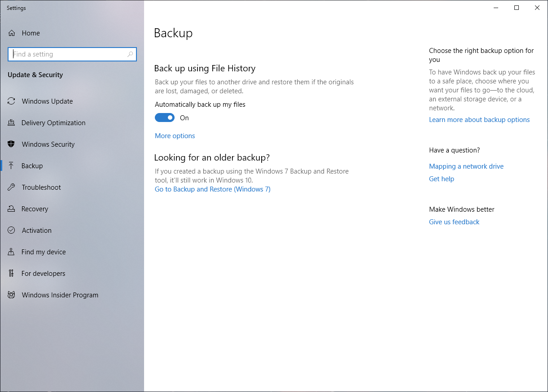Focus the Find a setting search box
This screenshot has height=392, width=548.
(x=72, y=54)
